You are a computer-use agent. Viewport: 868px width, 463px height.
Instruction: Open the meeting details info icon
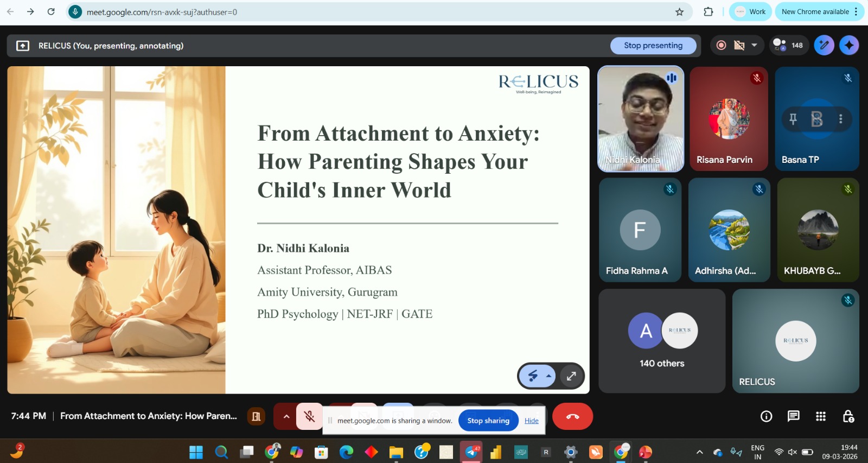point(766,416)
